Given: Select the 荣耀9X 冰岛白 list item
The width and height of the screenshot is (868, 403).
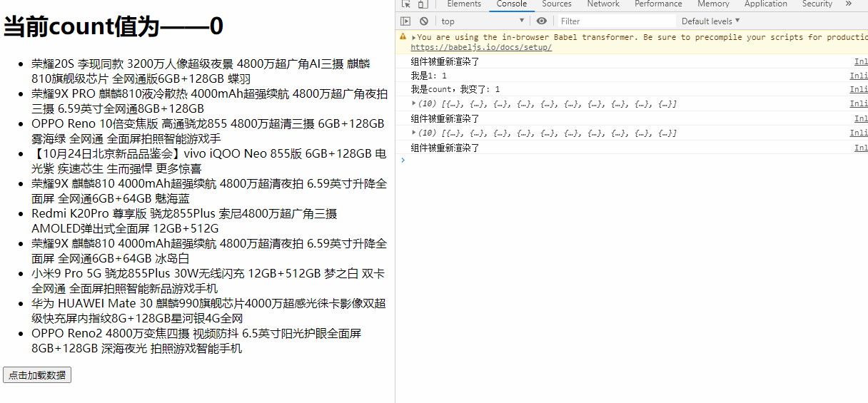Looking at the screenshot, I should point(209,251).
